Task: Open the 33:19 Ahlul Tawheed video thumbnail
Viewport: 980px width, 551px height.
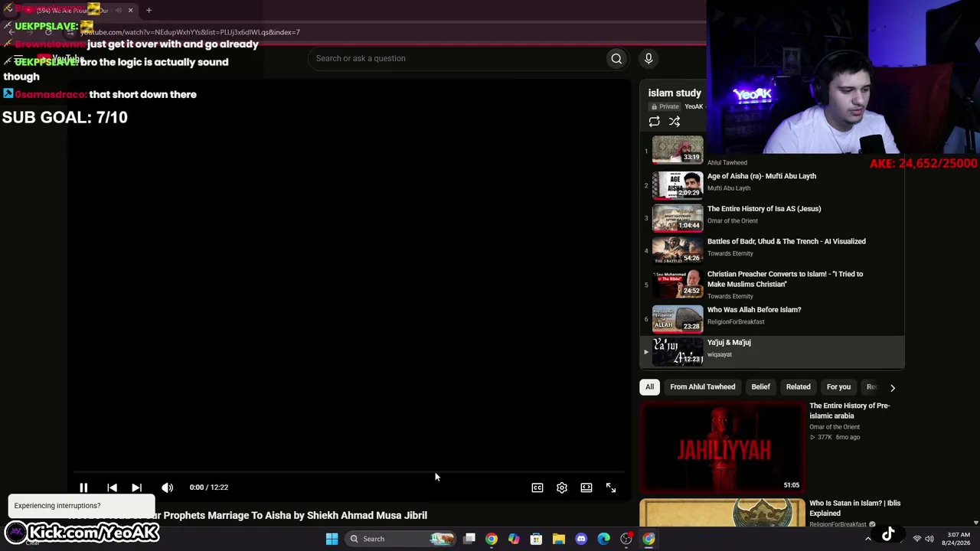Action: coord(678,149)
